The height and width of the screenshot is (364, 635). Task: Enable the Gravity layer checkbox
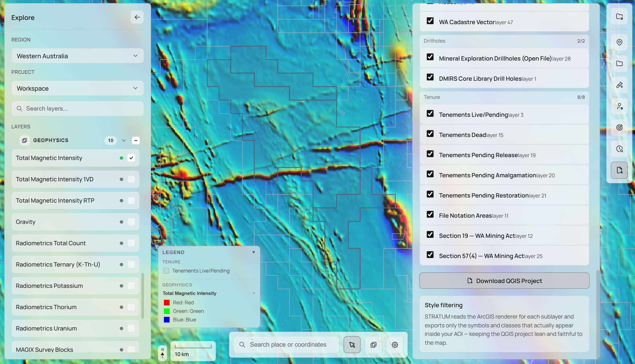tap(131, 222)
